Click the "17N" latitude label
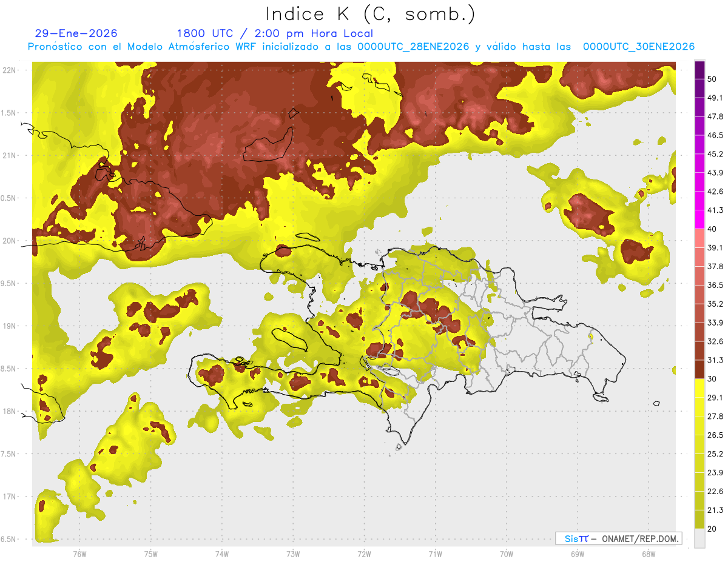The image size is (728, 562). point(9,497)
